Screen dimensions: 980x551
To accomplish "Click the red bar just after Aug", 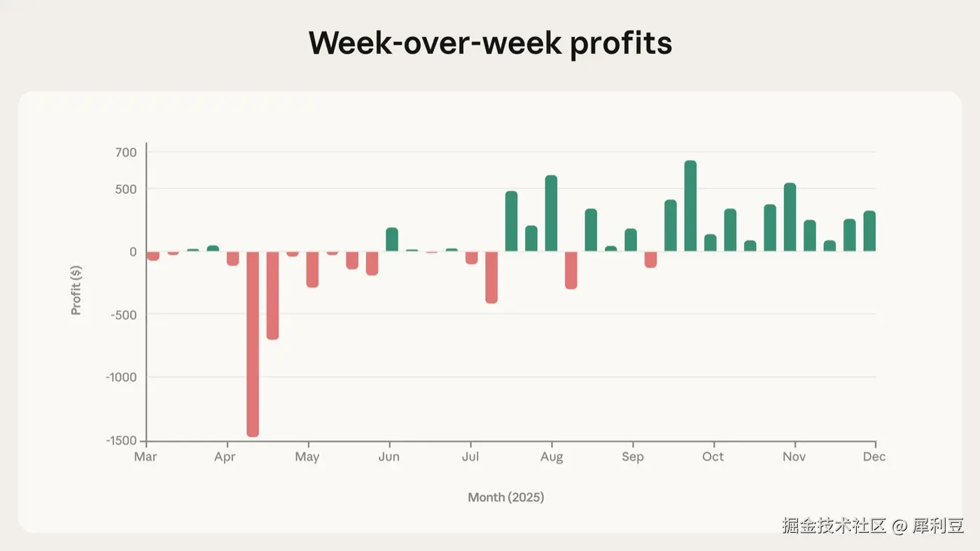I will tap(571, 270).
